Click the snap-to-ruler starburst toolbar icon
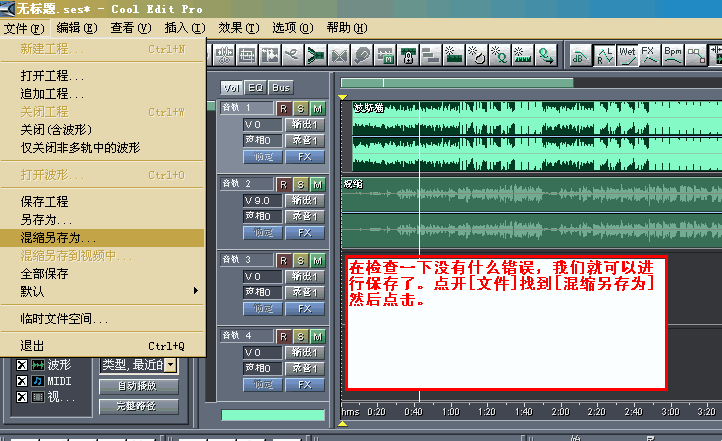The image size is (722, 441). pyautogui.click(x=523, y=56)
